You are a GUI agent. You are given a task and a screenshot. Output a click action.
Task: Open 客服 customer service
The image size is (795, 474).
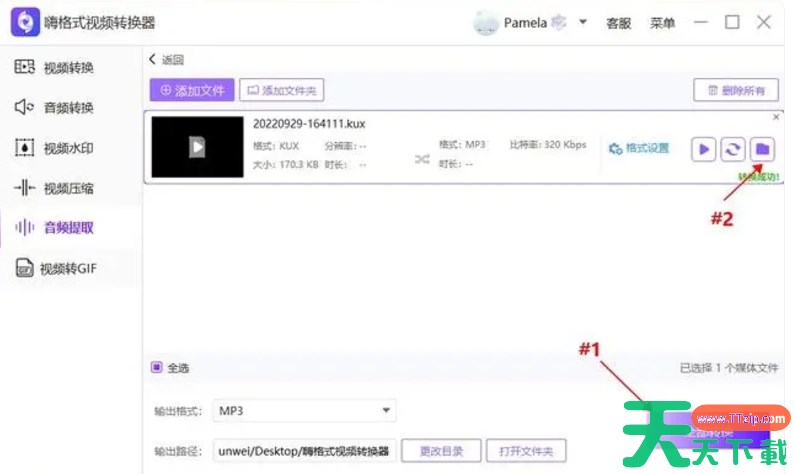619,23
